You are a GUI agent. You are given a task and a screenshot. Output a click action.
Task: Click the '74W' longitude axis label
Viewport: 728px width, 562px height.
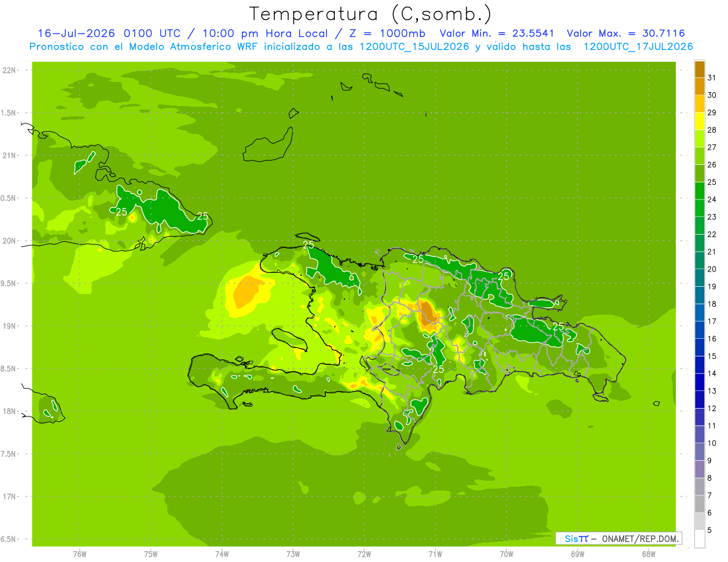(221, 554)
